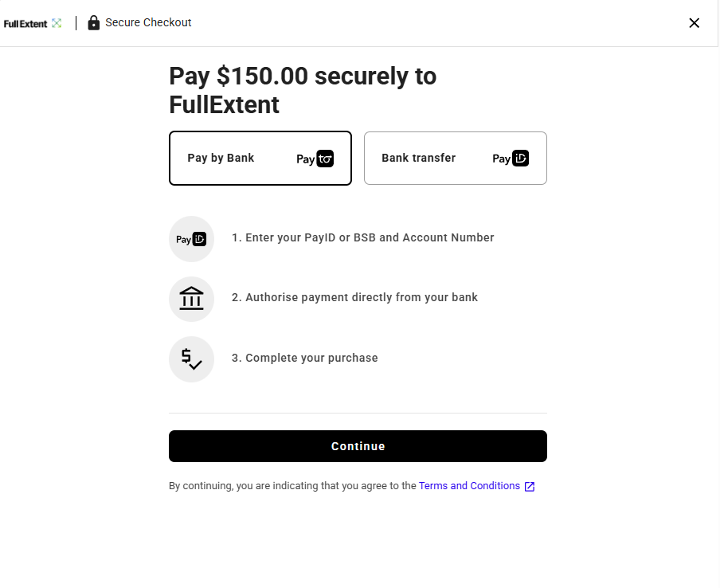Open the Terms and Conditions link
The height and width of the screenshot is (588, 720).
pos(469,486)
